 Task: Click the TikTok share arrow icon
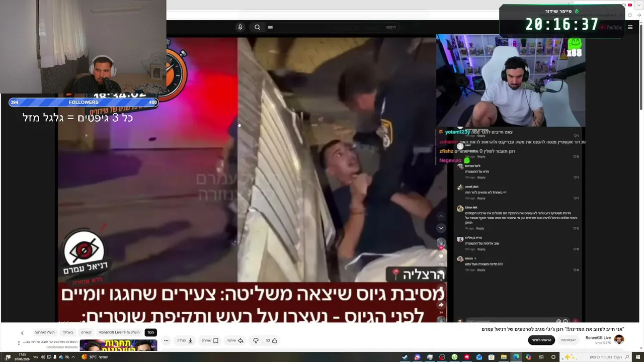[441, 305]
